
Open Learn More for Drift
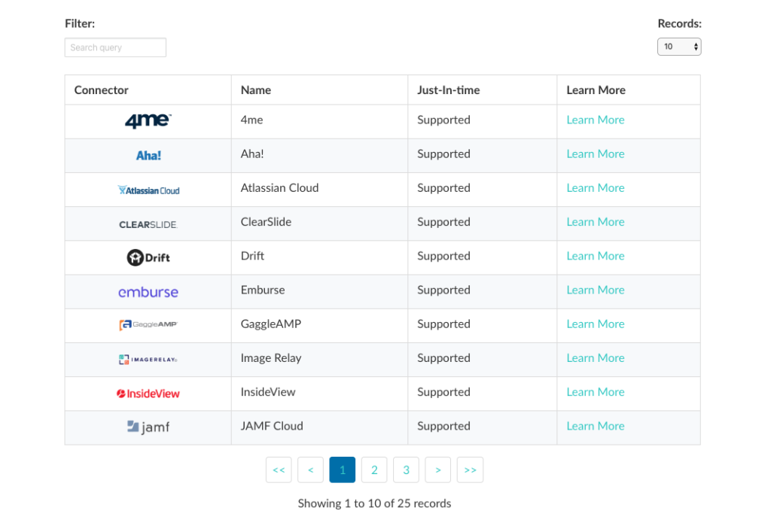tap(596, 256)
